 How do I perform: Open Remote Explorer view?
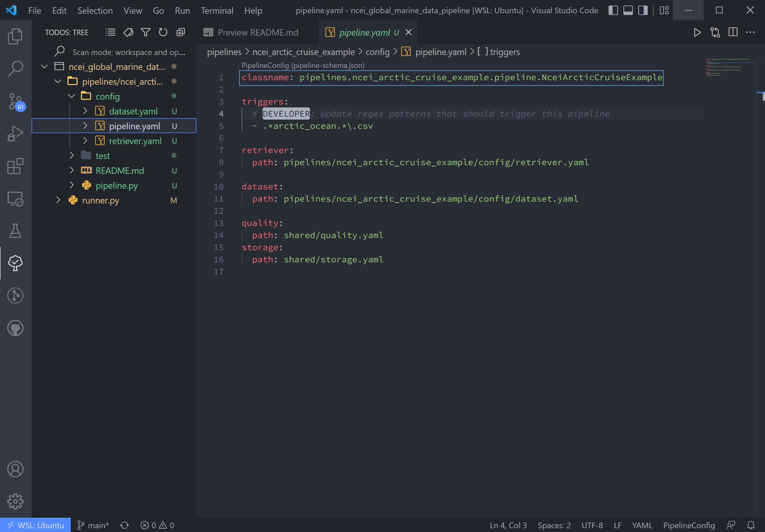click(15, 199)
